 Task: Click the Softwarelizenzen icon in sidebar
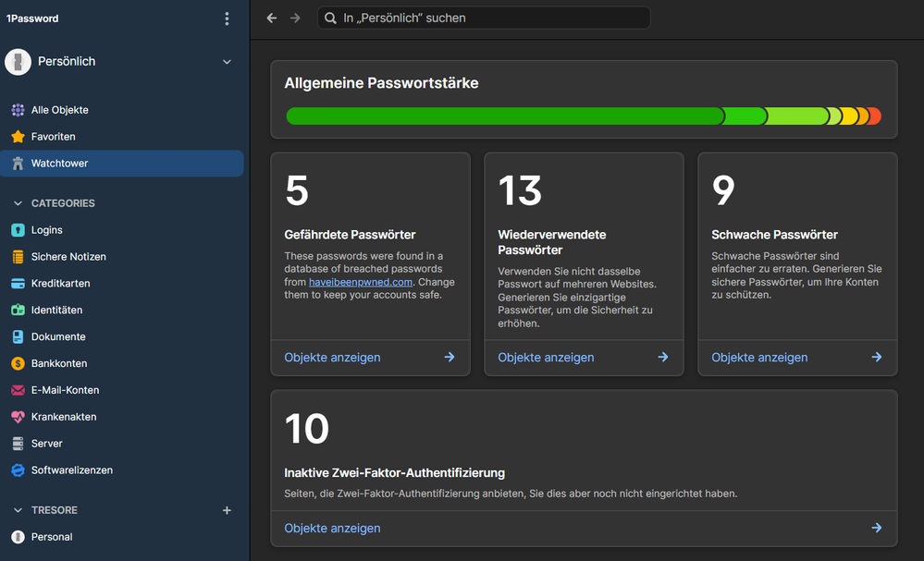[x=18, y=470]
